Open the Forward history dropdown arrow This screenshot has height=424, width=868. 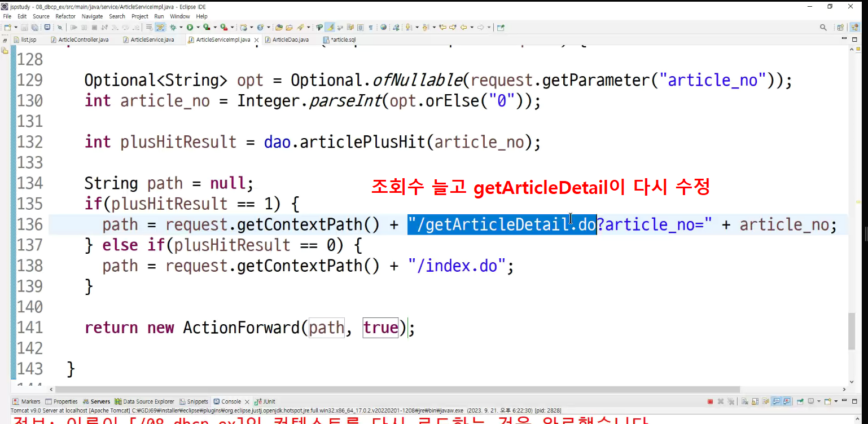pos(489,27)
